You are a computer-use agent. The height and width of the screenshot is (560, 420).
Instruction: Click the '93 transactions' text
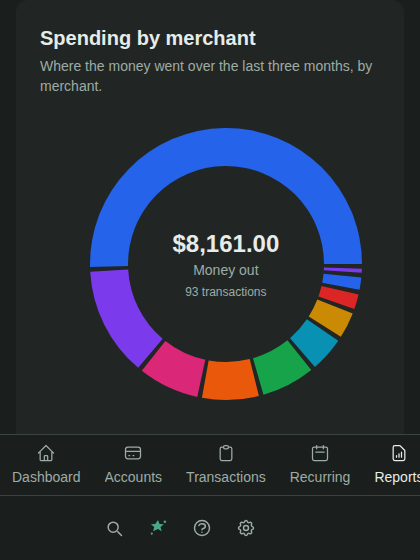(226, 292)
